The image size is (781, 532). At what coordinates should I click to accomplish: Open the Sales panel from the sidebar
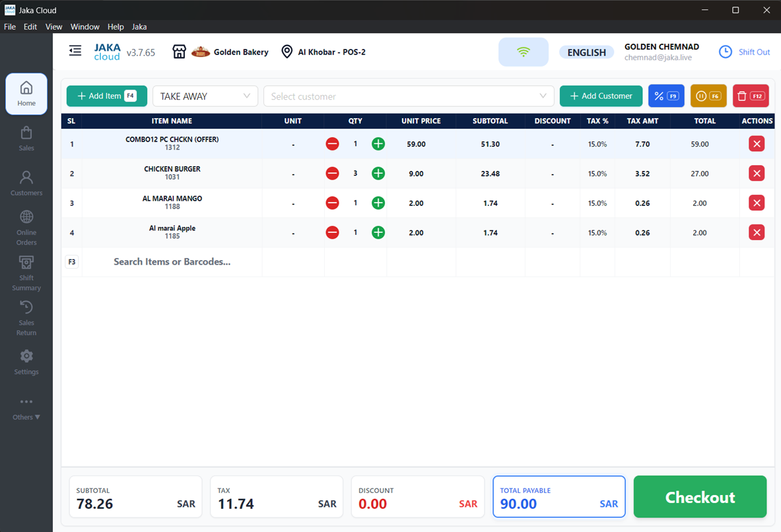pyautogui.click(x=26, y=139)
